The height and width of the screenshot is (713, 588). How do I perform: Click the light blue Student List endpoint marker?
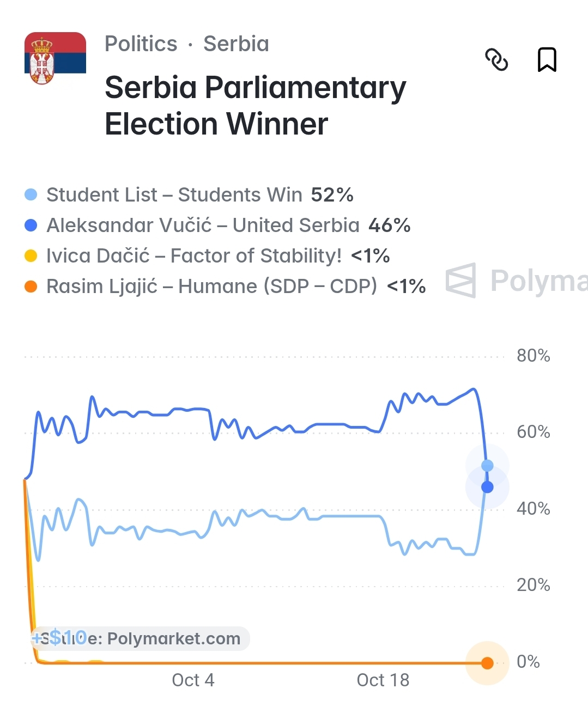pyautogui.click(x=487, y=466)
